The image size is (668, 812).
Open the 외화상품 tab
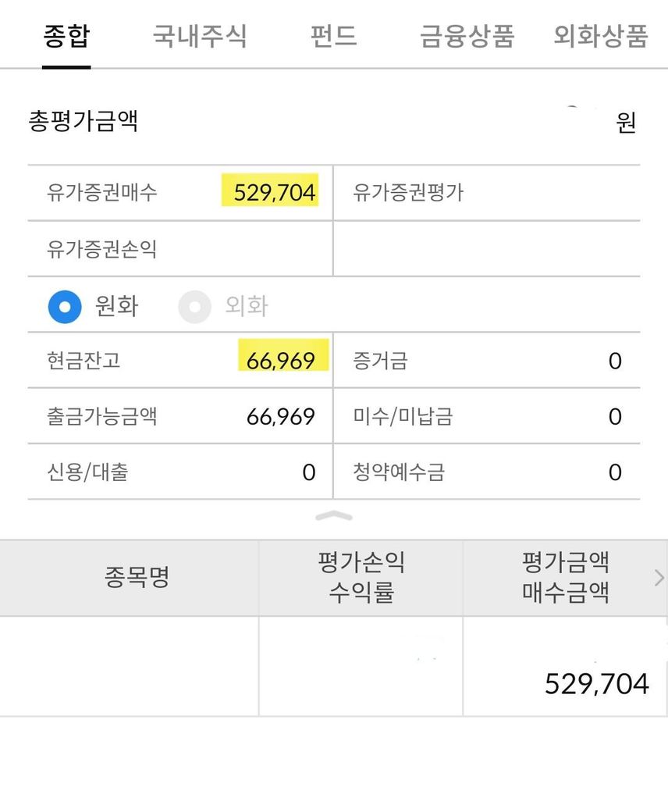[x=600, y=36]
